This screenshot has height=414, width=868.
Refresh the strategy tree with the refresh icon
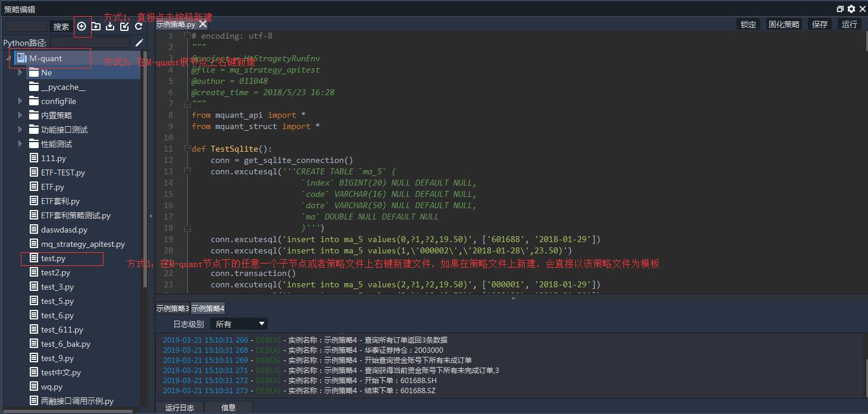click(139, 26)
